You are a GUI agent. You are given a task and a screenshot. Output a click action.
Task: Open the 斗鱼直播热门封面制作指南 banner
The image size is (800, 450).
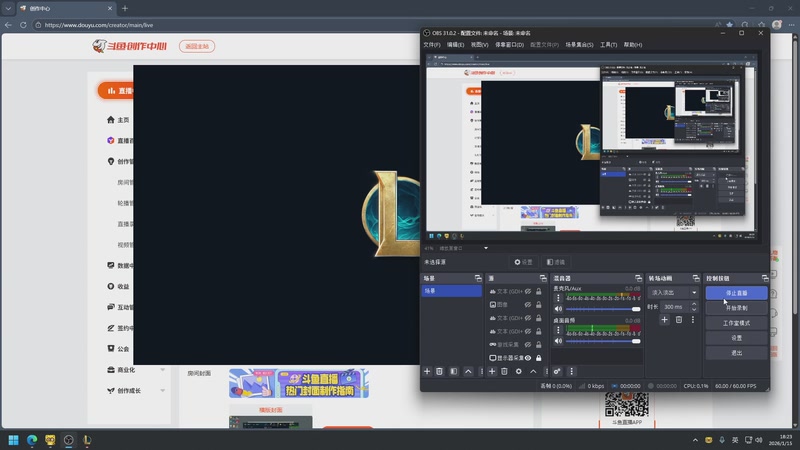point(299,384)
